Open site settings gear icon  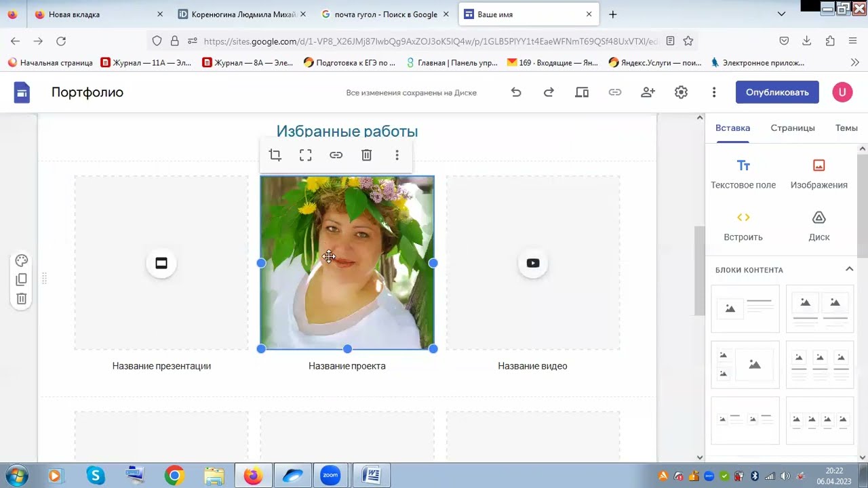pyautogui.click(x=681, y=92)
